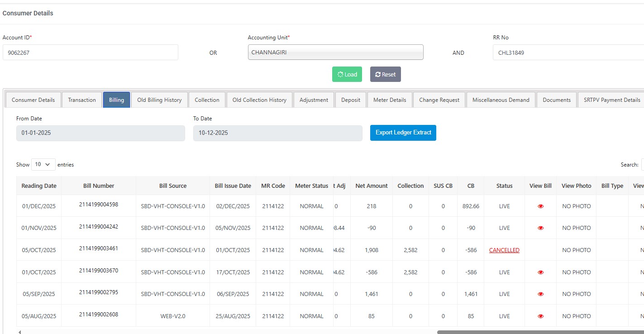Open the SRTPV Payment Details tab
644x334 pixels.
(612, 100)
